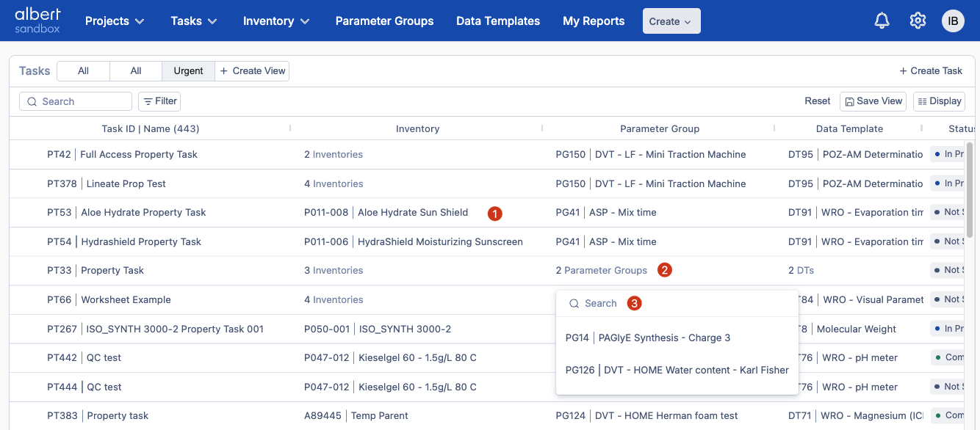Open Data Templates in navbar

click(x=498, y=21)
